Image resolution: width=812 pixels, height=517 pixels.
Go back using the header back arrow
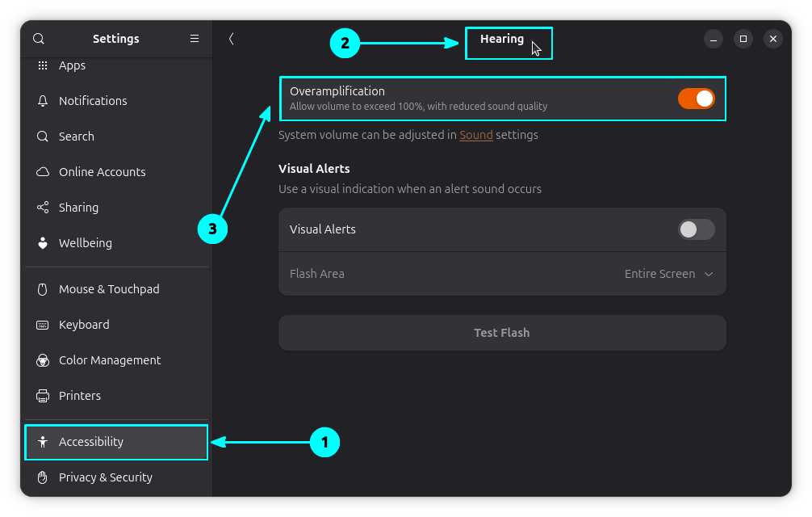pyautogui.click(x=231, y=39)
